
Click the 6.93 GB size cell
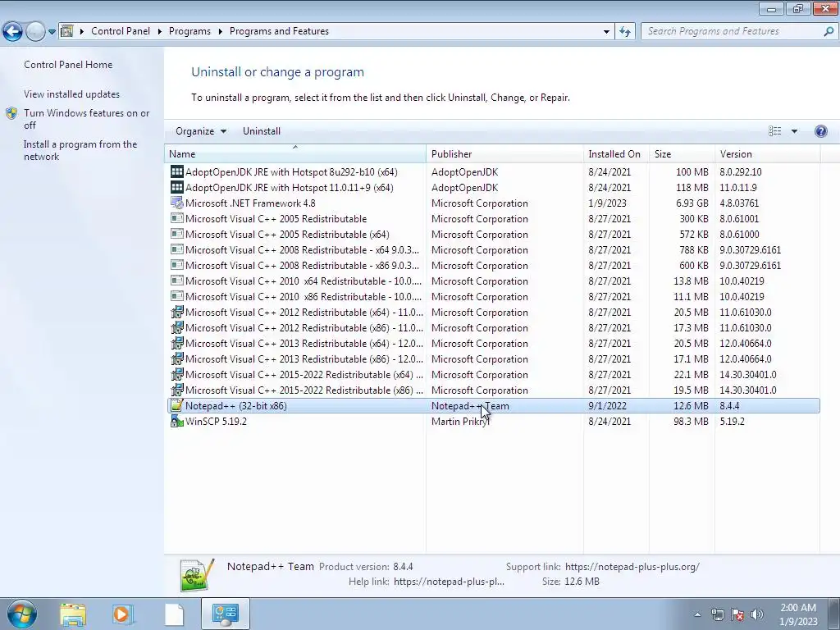coord(692,203)
